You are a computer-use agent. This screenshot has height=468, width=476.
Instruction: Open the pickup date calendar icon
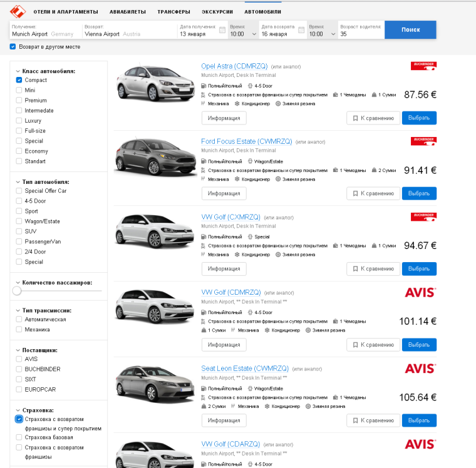click(x=222, y=30)
